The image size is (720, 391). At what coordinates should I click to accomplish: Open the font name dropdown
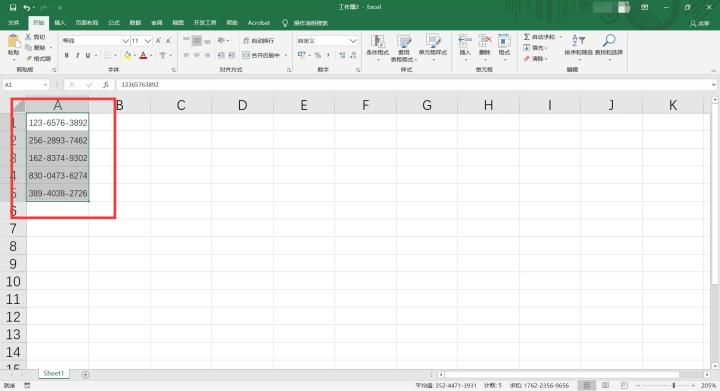point(125,41)
